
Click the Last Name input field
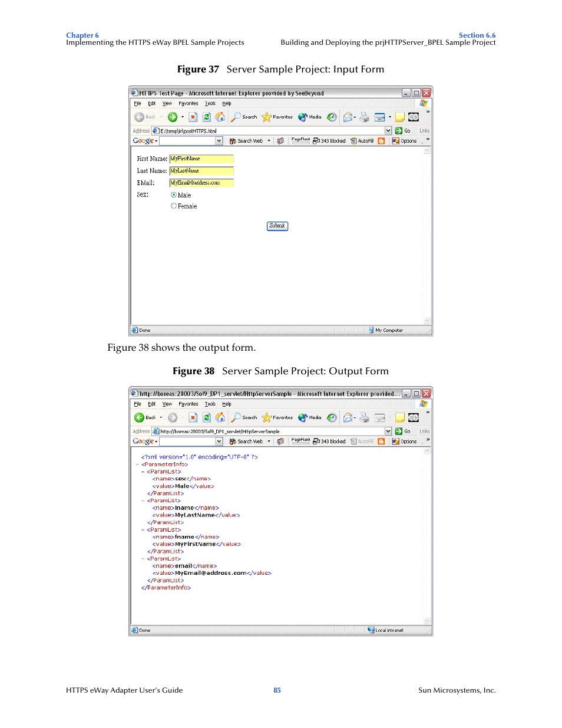pyautogui.click(x=201, y=171)
